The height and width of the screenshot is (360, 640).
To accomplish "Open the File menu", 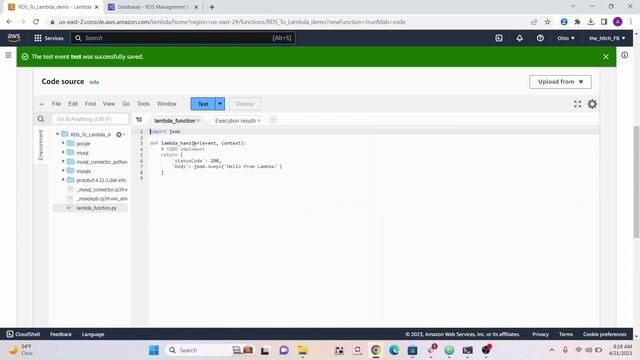I will point(56,104).
